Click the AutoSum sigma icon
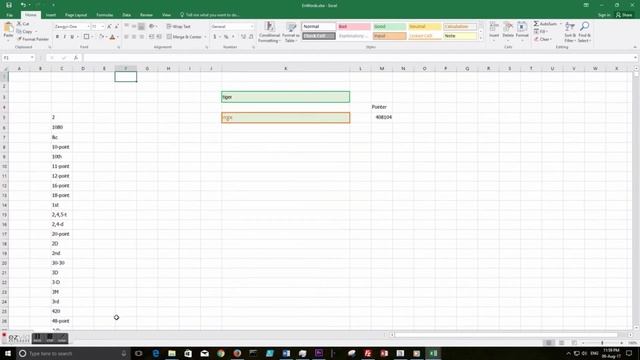The image size is (640, 360). pyautogui.click(x=536, y=24)
